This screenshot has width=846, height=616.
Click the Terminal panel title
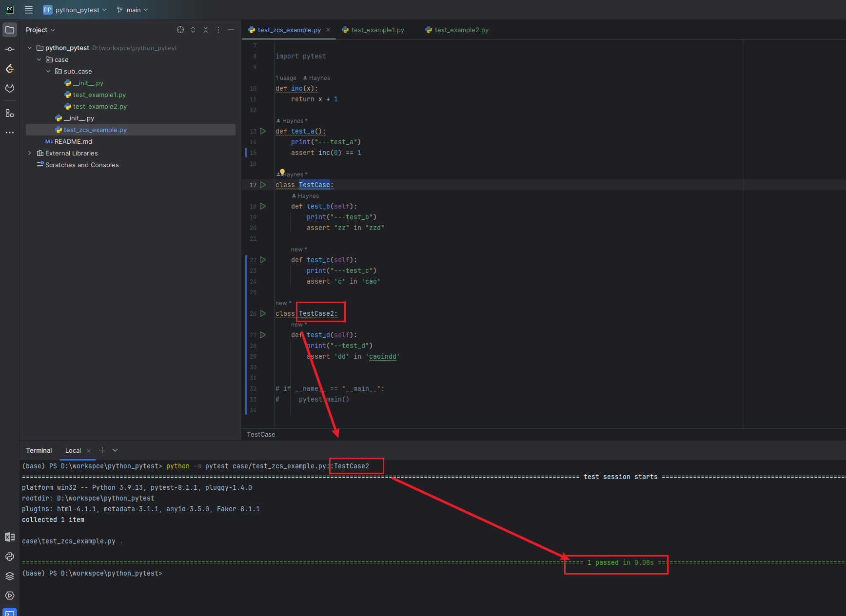click(x=39, y=450)
